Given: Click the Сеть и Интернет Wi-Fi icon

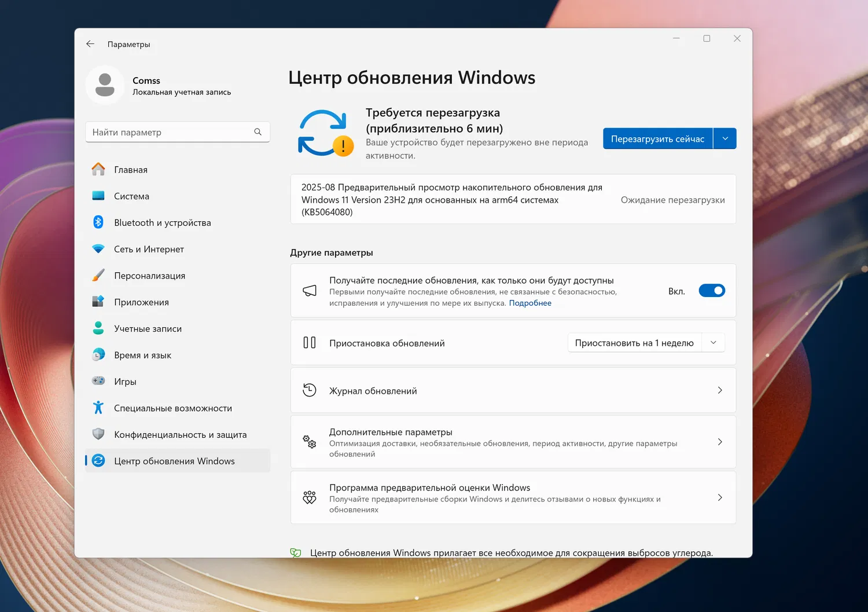Looking at the screenshot, I should (98, 249).
